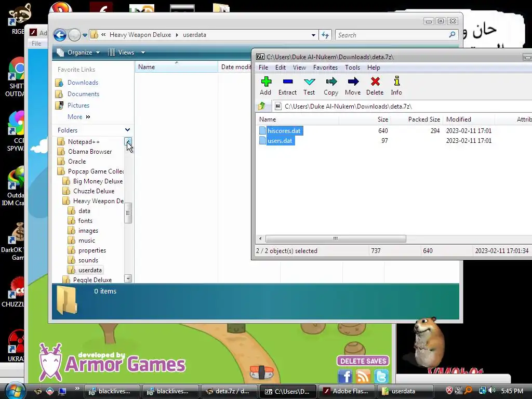Click the search magnifier in Explorer
The width and height of the screenshot is (532, 399).
click(x=452, y=35)
